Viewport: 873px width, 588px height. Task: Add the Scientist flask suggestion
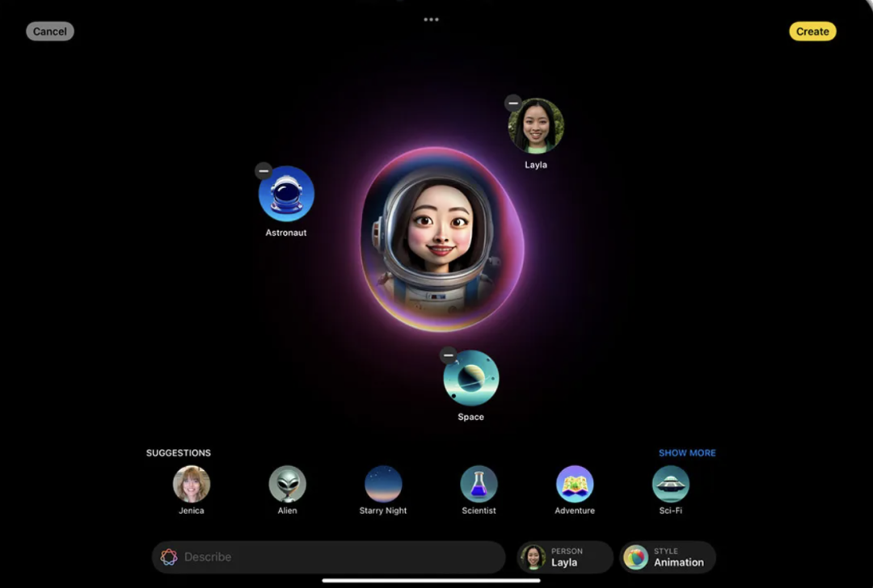pos(479,484)
